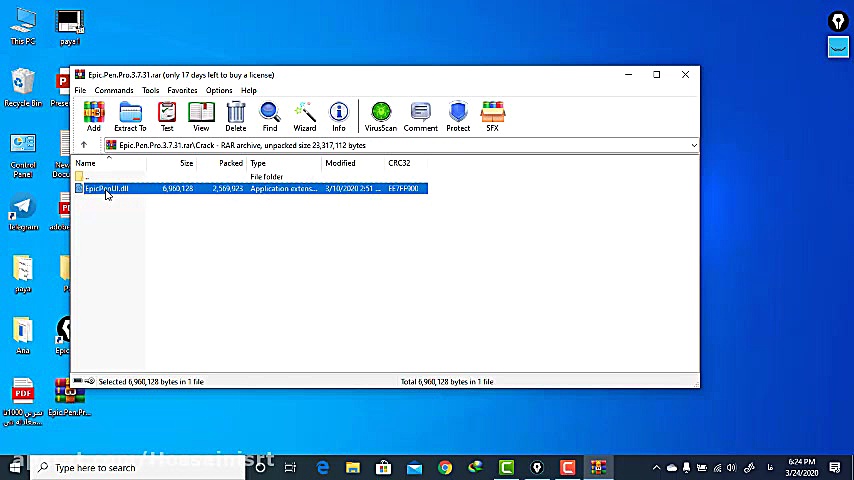Click the taskbar search box

137,467
